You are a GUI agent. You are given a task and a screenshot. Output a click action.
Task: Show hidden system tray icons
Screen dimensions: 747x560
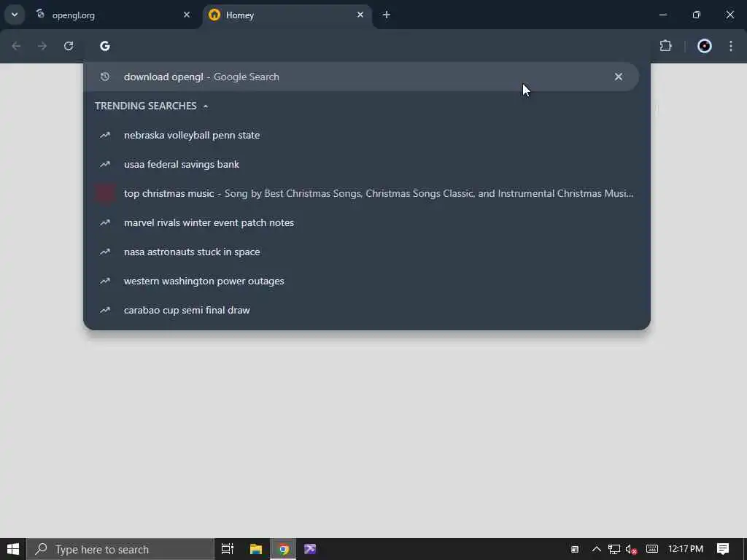click(x=597, y=549)
